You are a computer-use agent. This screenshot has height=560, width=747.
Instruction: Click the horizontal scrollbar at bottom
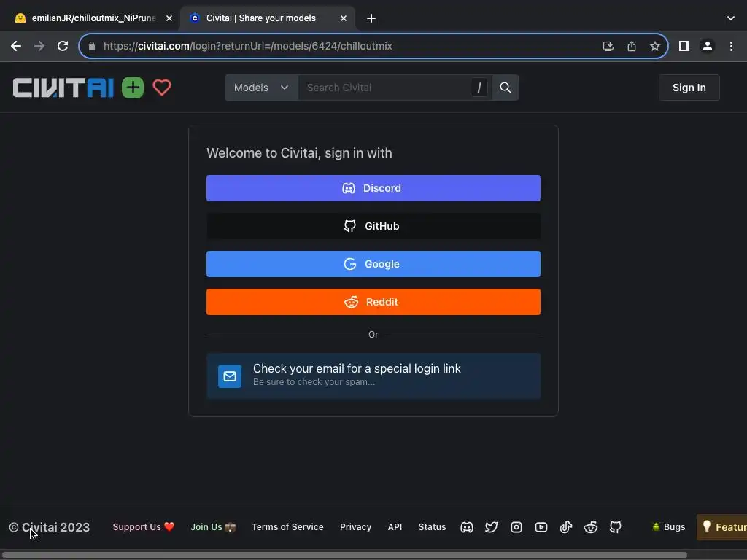coord(344,555)
